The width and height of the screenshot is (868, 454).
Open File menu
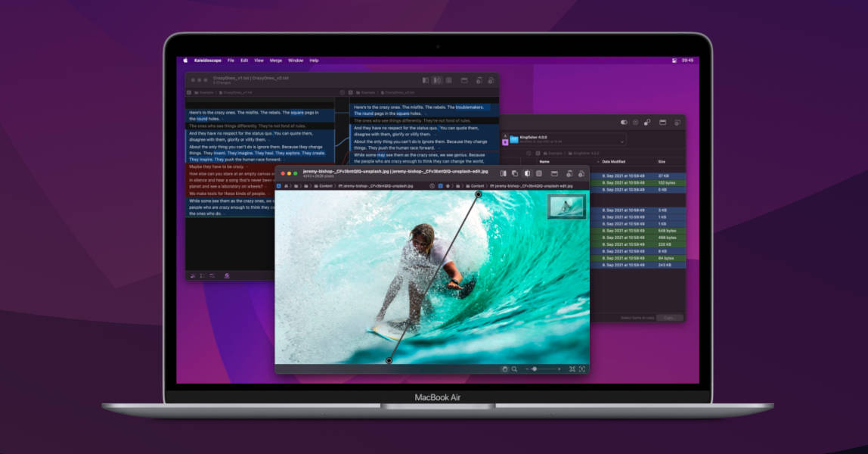tap(231, 61)
